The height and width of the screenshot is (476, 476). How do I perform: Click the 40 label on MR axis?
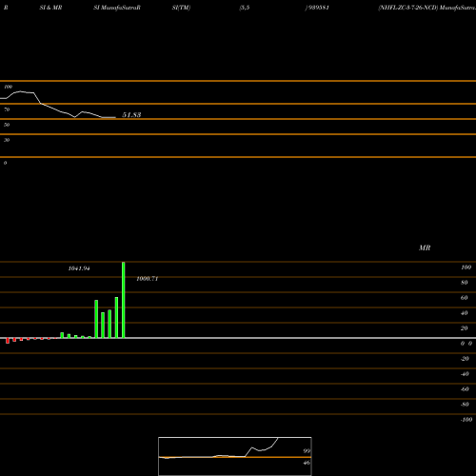pos(465,313)
